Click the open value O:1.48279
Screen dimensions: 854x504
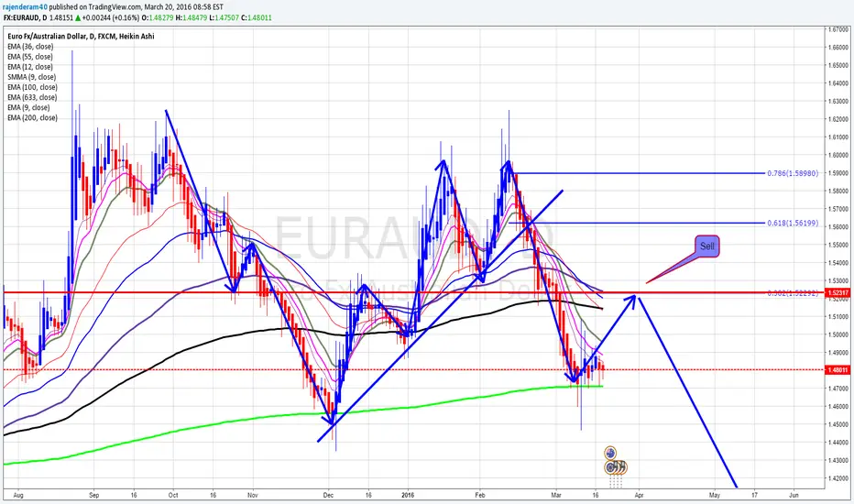[158, 18]
